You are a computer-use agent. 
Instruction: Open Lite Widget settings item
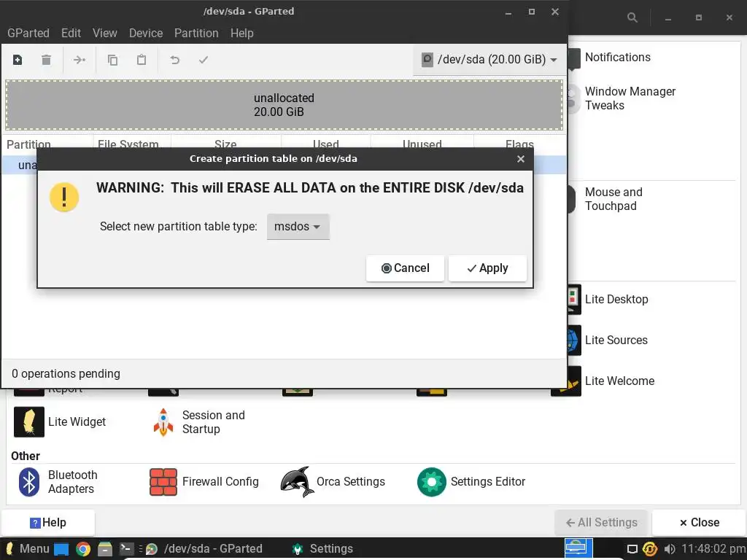tap(60, 422)
